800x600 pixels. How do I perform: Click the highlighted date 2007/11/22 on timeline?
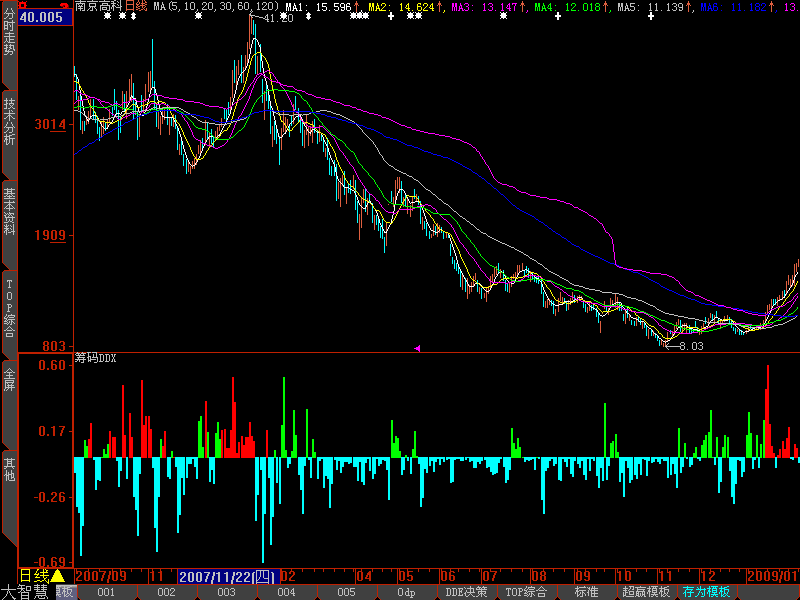pos(227,576)
